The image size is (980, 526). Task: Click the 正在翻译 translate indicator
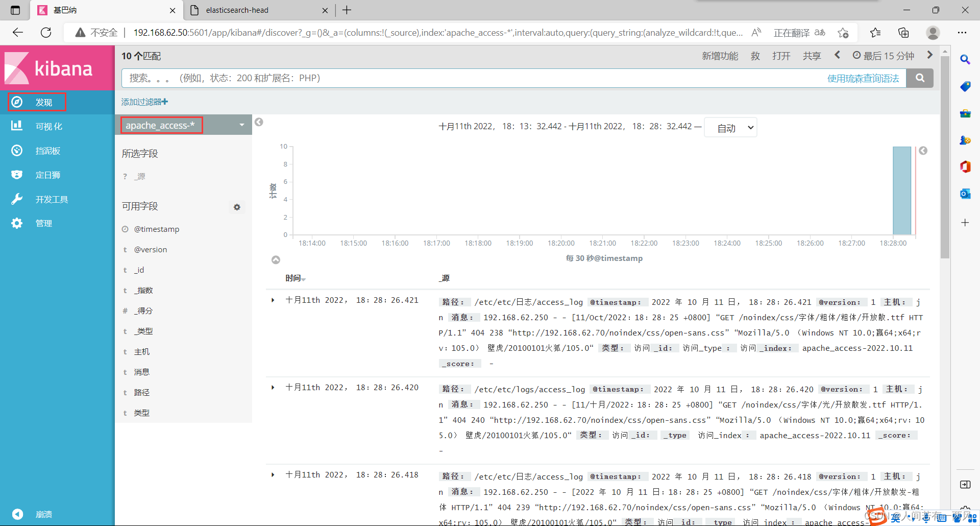799,33
